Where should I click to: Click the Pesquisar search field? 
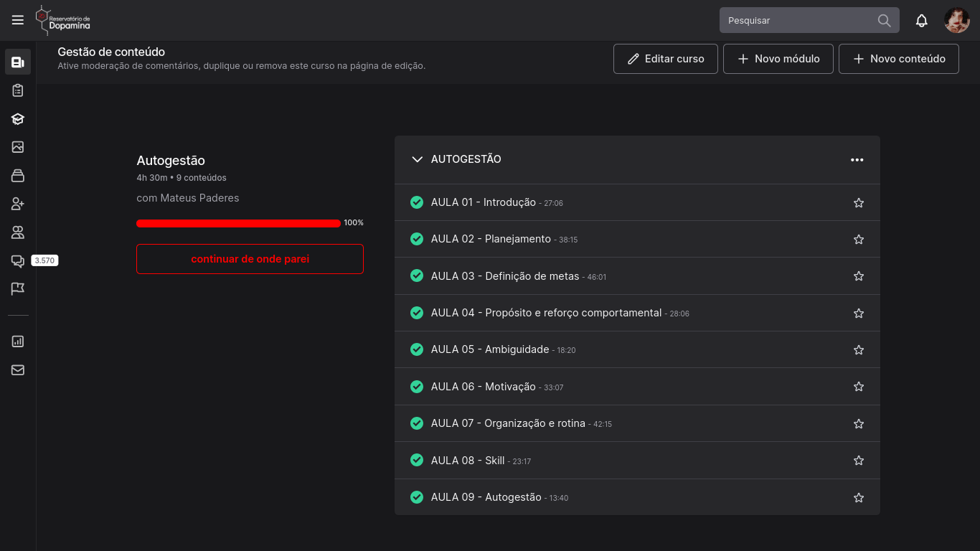pyautogui.click(x=796, y=21)
